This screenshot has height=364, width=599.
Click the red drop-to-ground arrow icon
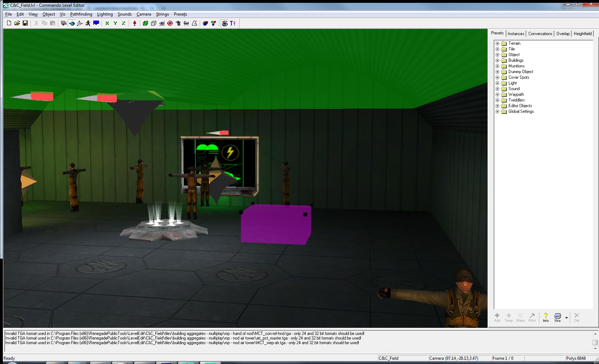click(x=134, y=23)
